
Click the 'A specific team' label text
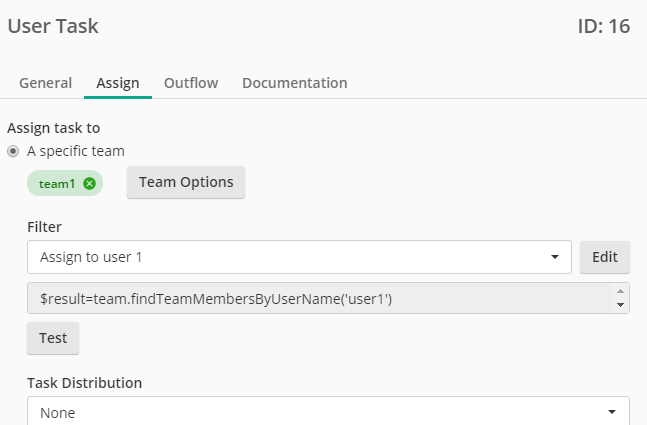(76, 151)
